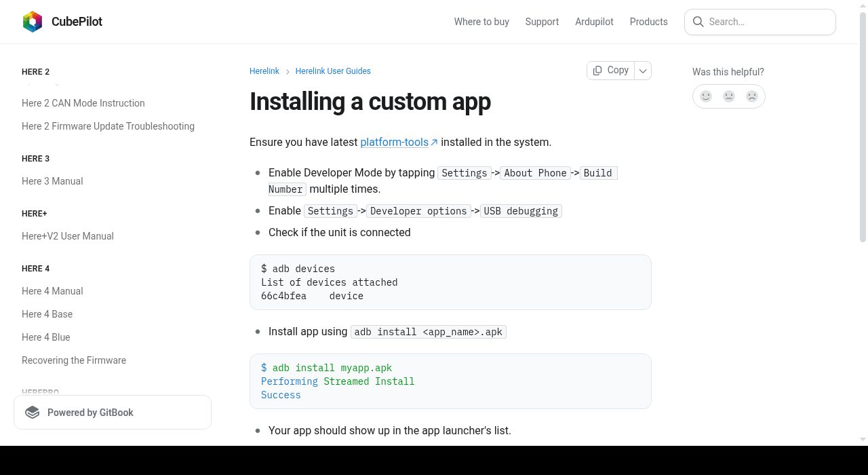This screenshot has width=868, height=475.
Task: Click Powered by GitBook button
Action: click(x=113, y=413)
